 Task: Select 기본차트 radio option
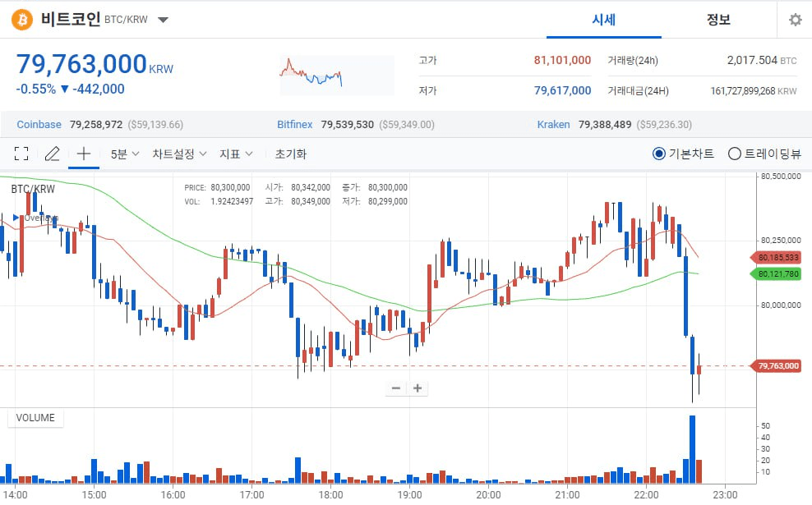click(x=659, y=154)
